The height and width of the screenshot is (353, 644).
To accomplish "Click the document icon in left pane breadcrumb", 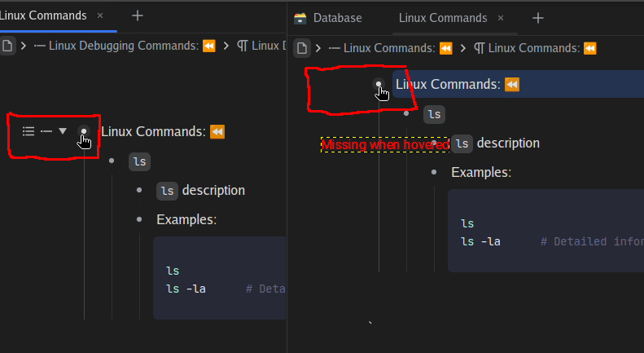I will [7, 46].
